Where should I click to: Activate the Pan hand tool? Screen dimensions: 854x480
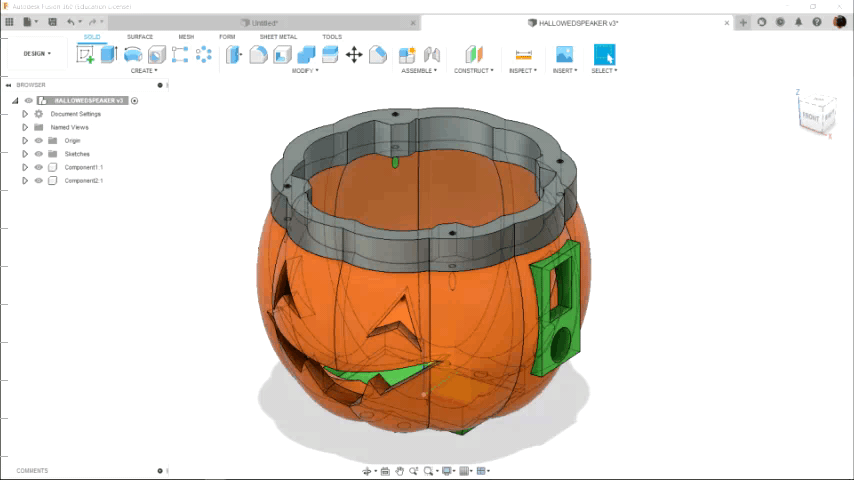399,471
